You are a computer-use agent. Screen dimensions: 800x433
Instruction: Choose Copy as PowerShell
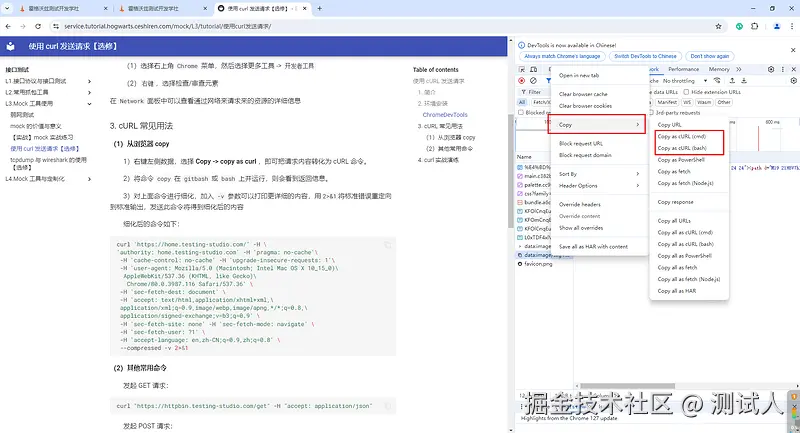(681, 160)
